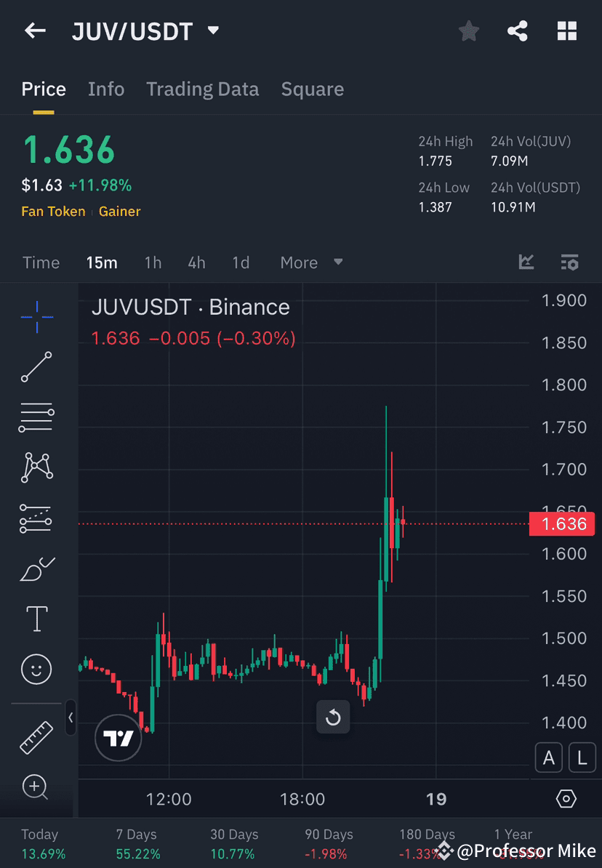Select the measure ruler tool
The height and width of the screenshot is (868, 602).
pos(36,736)
